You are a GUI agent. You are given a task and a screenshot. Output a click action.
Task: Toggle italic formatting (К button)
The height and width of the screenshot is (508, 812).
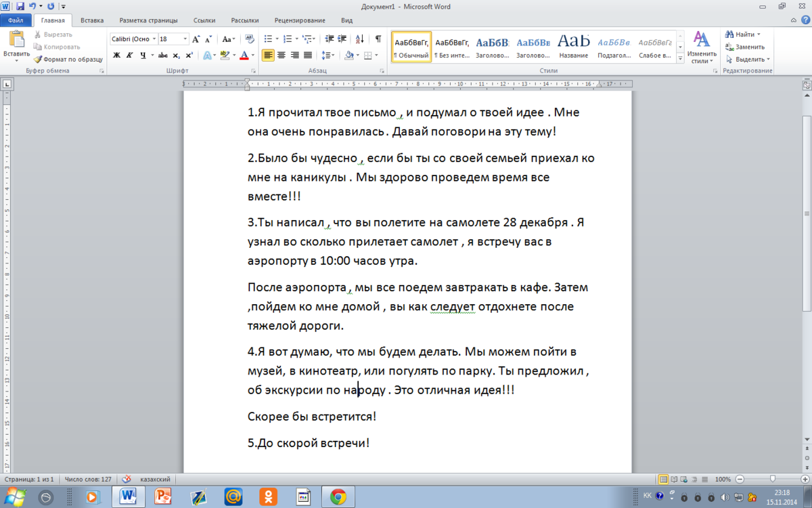coord(129,56)
